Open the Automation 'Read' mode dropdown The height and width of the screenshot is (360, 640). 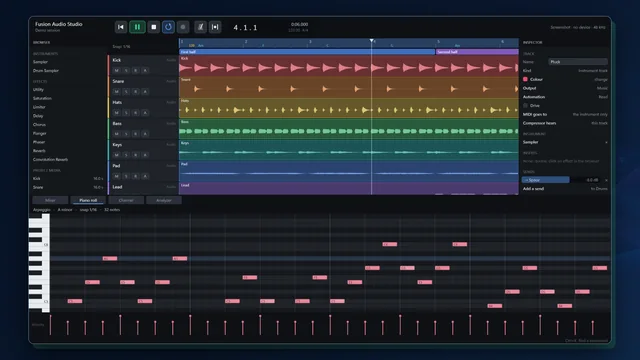click(603, 97)
